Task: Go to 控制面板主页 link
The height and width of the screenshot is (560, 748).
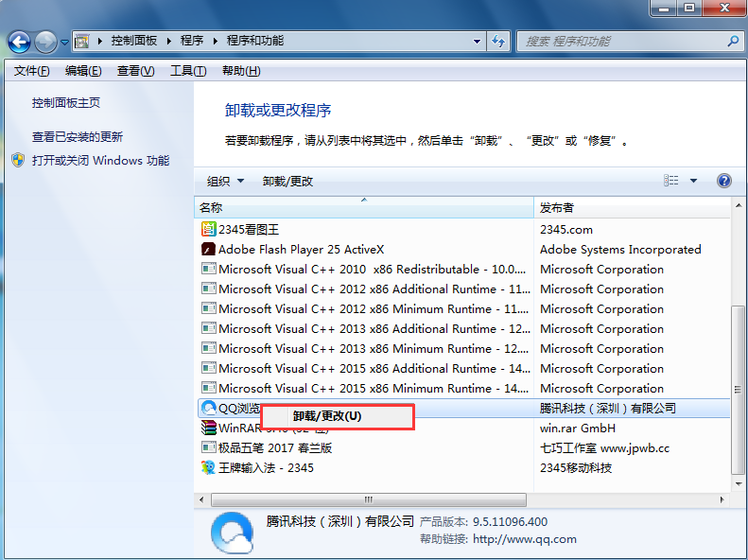Action: tap(66, 103)
